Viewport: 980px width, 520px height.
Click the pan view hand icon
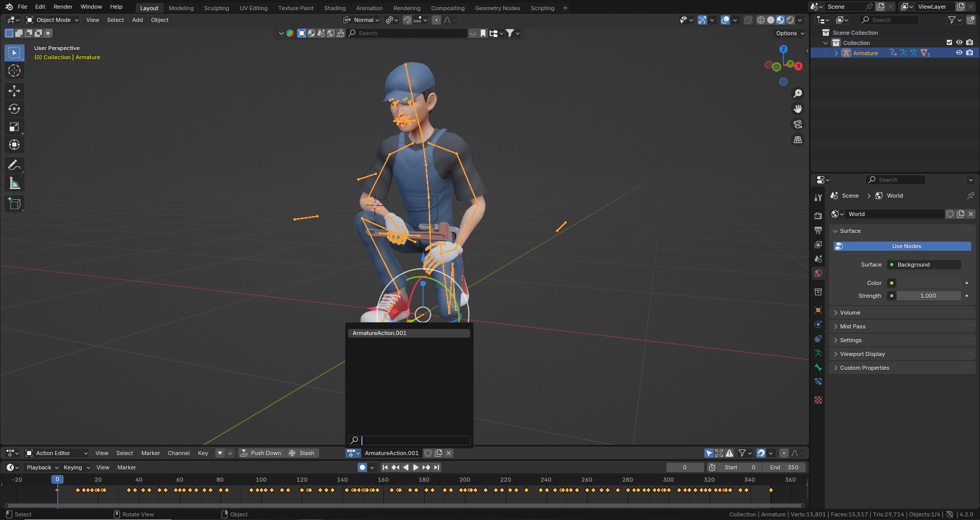coord(798,109)
